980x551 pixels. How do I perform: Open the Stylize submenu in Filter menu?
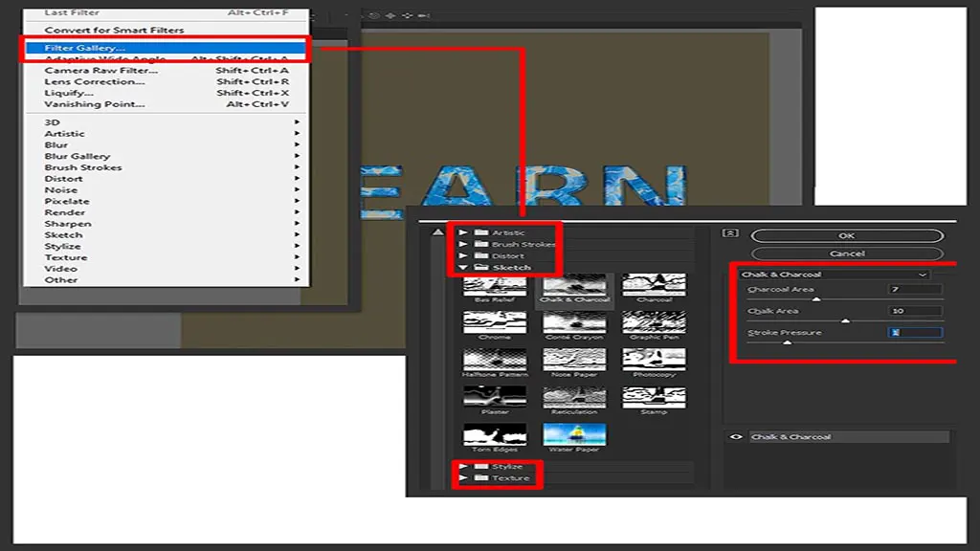coord(167,246)
